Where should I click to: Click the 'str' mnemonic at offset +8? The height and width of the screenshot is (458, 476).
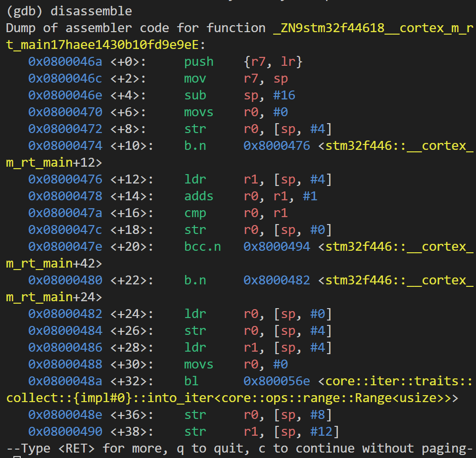click(x=195, y=129)
